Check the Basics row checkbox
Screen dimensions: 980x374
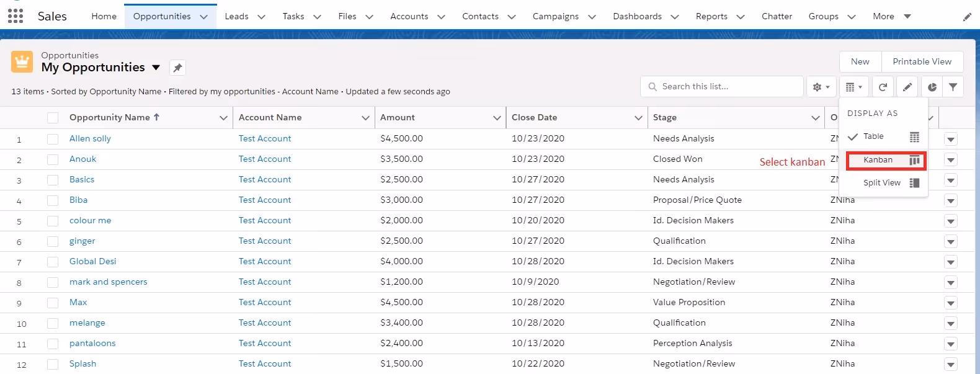pyautogui.click(x=53, y=180)
